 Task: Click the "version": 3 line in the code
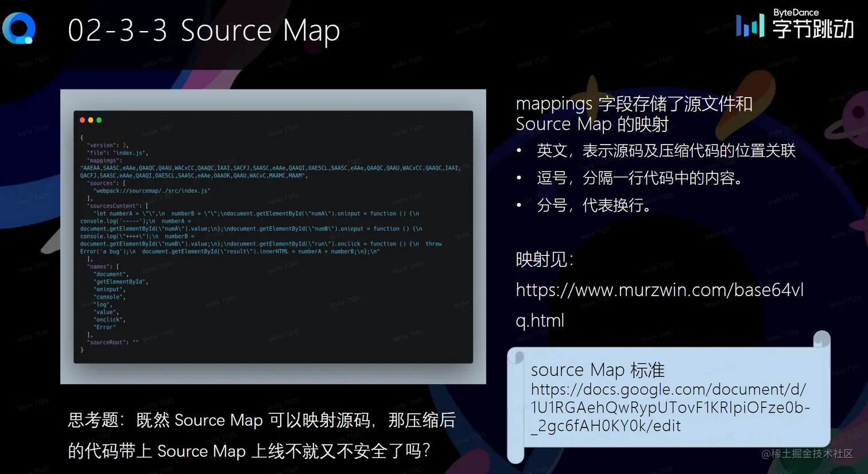tap(108, 145)
